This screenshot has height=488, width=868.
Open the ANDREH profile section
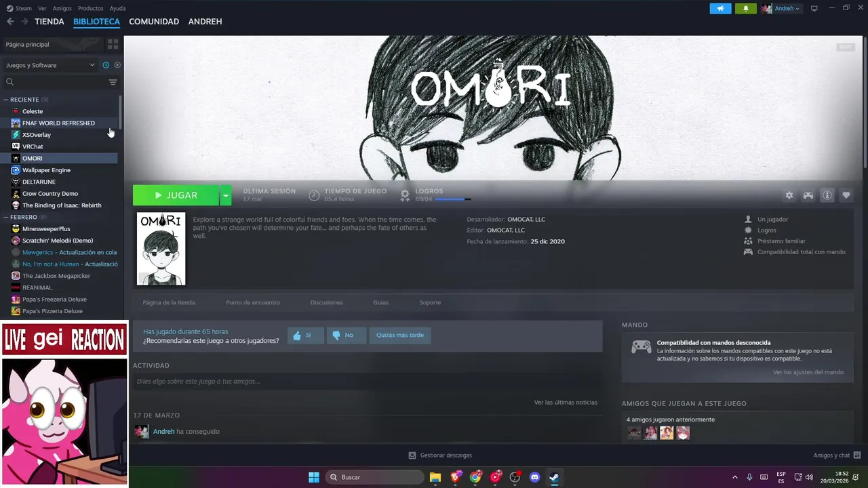pyautogui.click(x=205, y=22)
